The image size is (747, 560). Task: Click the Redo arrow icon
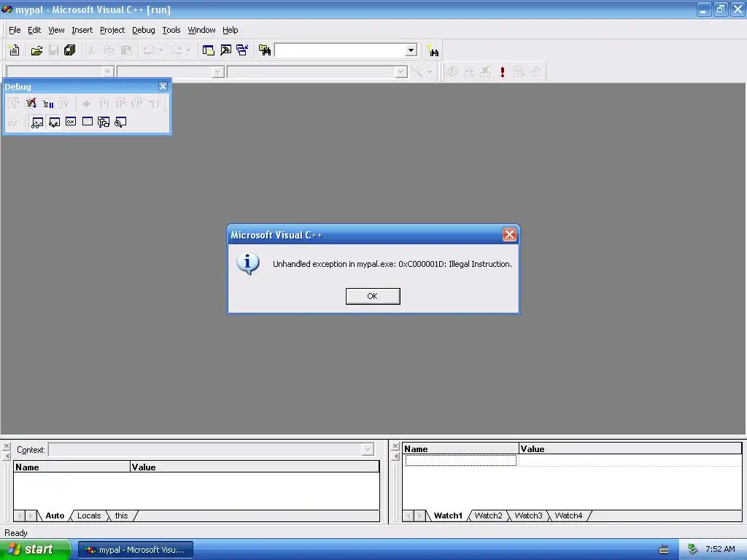click(x=177, y=50)
